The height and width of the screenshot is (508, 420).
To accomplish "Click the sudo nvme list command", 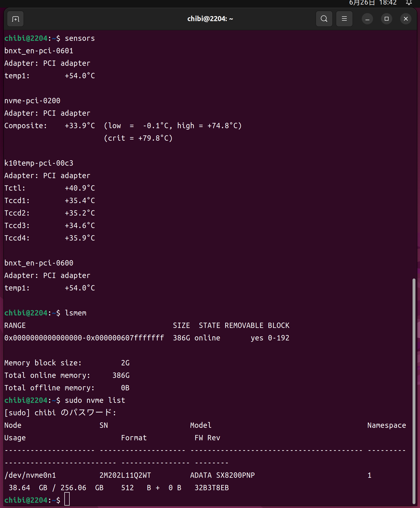I will (x=95, y=400).
